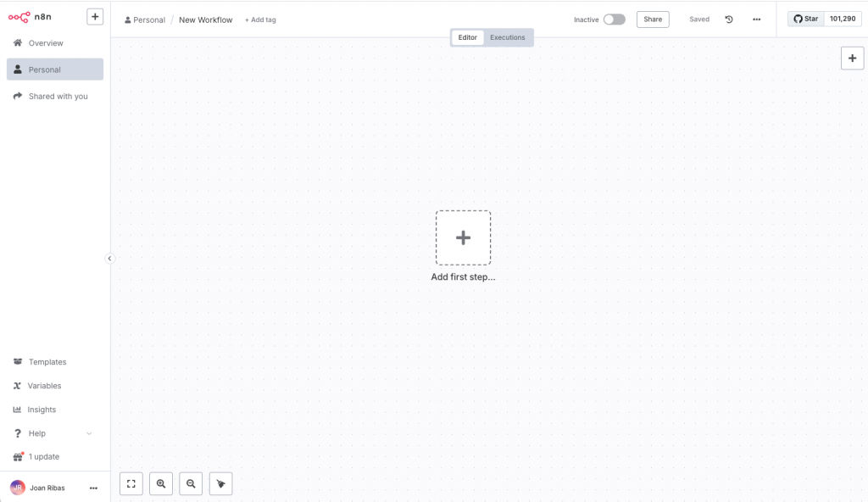Image resolution: width=868 pixels, height=502 pixels.
Task: Switch to the Executions tab
Action: 507,37
